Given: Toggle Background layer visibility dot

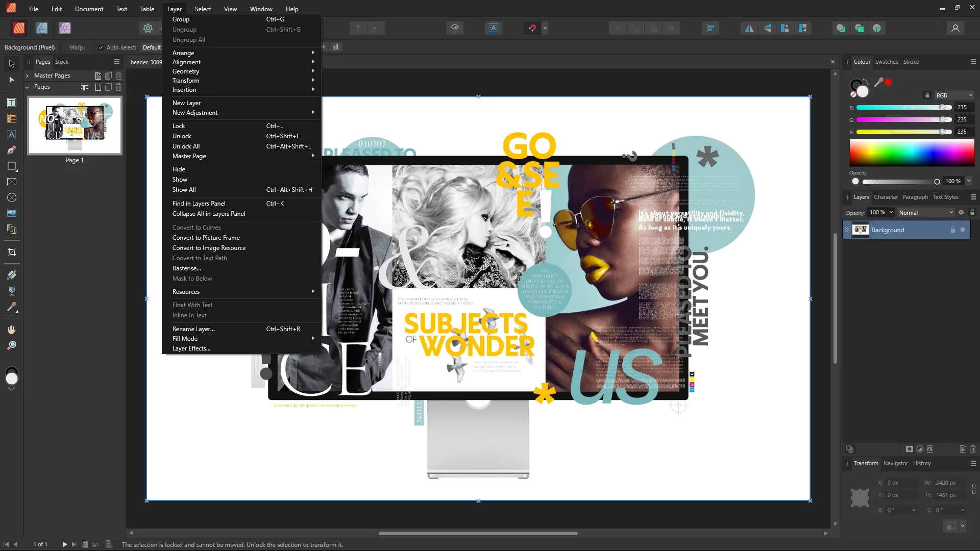Looking at the screenshot, I should (x=963, y=230).
